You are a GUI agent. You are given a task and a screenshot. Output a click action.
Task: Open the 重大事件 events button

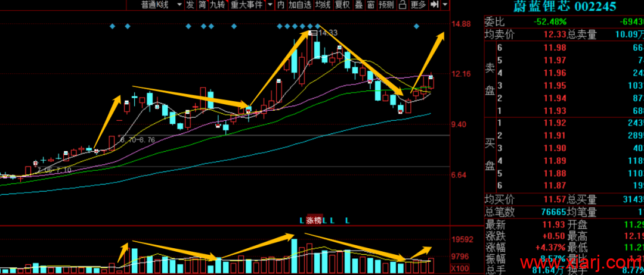tap(246, 5)
